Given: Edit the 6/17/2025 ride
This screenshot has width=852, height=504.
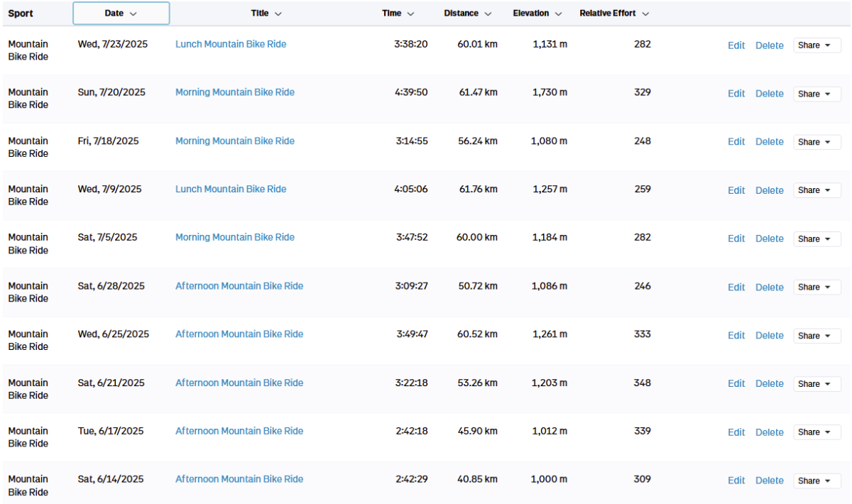Looking at the screenshot, I should point(736,432).
